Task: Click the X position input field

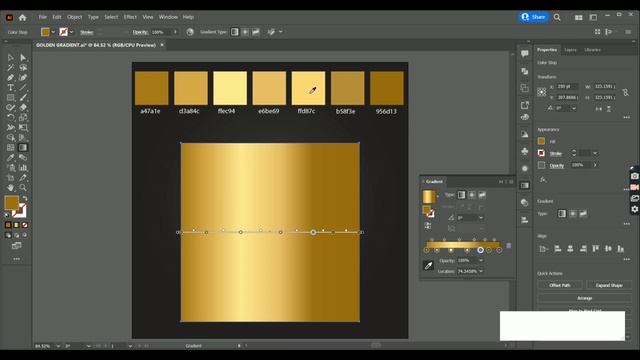Action: pos(568,87)
